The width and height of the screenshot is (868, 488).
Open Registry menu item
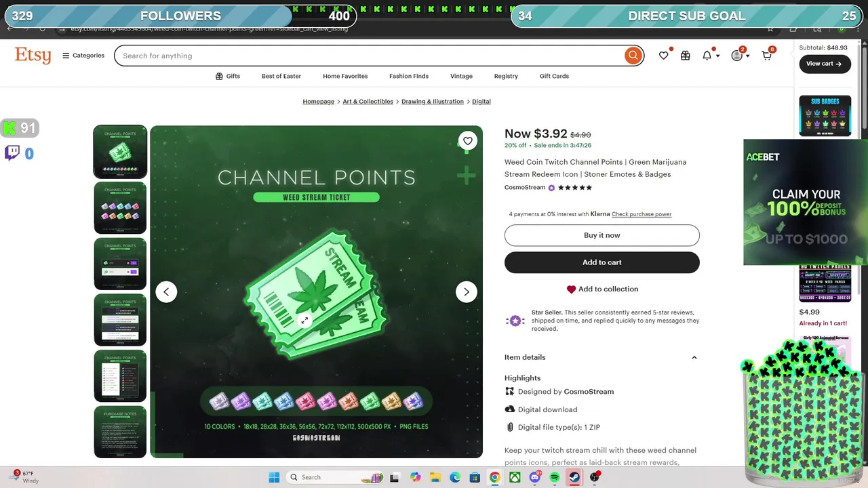point(506,76)
